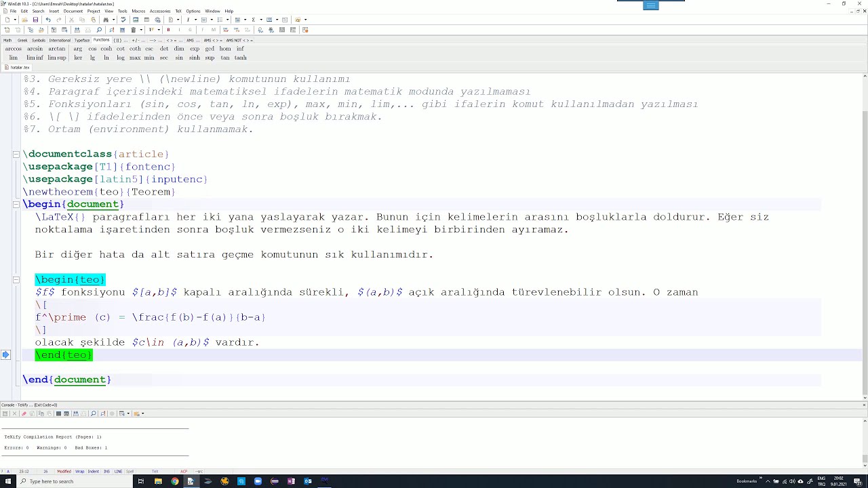
Task: Click the Sigma math toolbar icon
Action: 254,20
